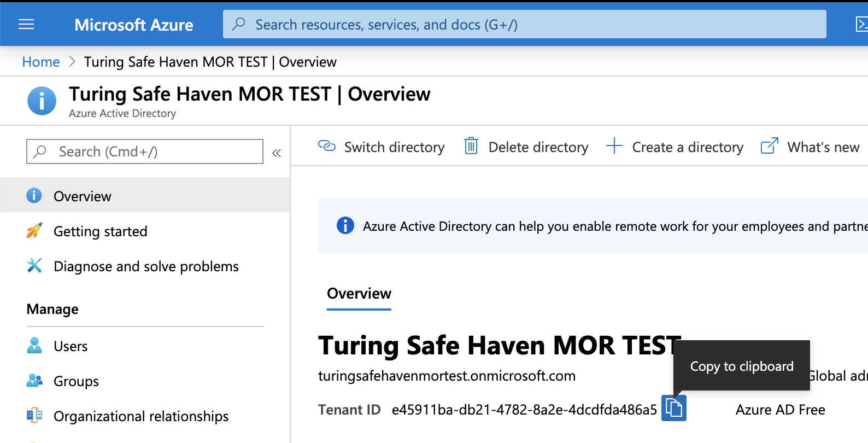The width and height of the screenshot is (868, 443).
Task: Open the hamburger portal menu
Action: coord(26,24)
